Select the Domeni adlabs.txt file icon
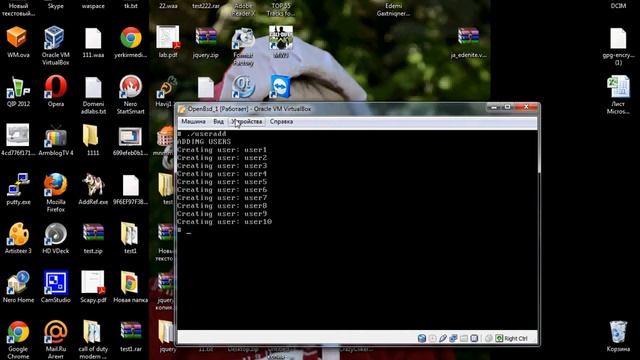The width and height of the screenshot is (640, 360). pos(93,95)
